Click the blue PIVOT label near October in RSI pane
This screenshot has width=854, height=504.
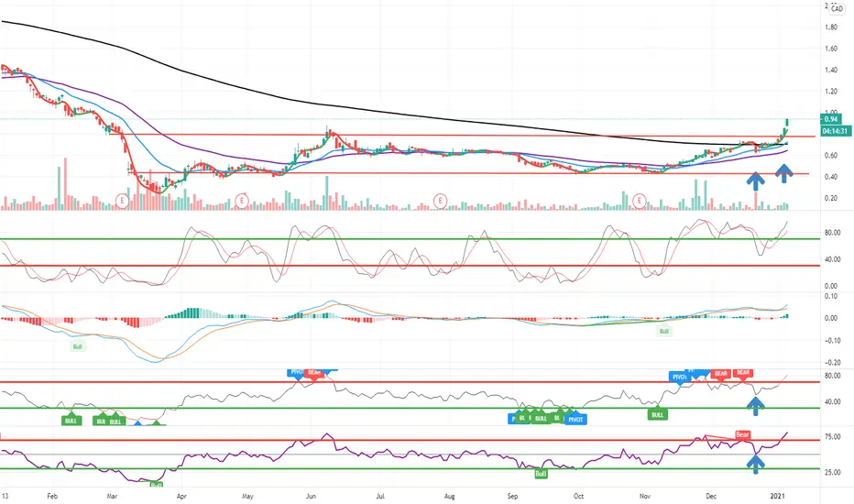point(575,420)
